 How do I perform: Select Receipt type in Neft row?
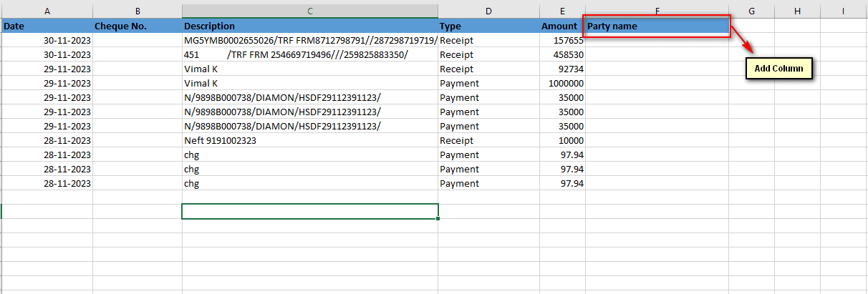(x=488, y=140)
